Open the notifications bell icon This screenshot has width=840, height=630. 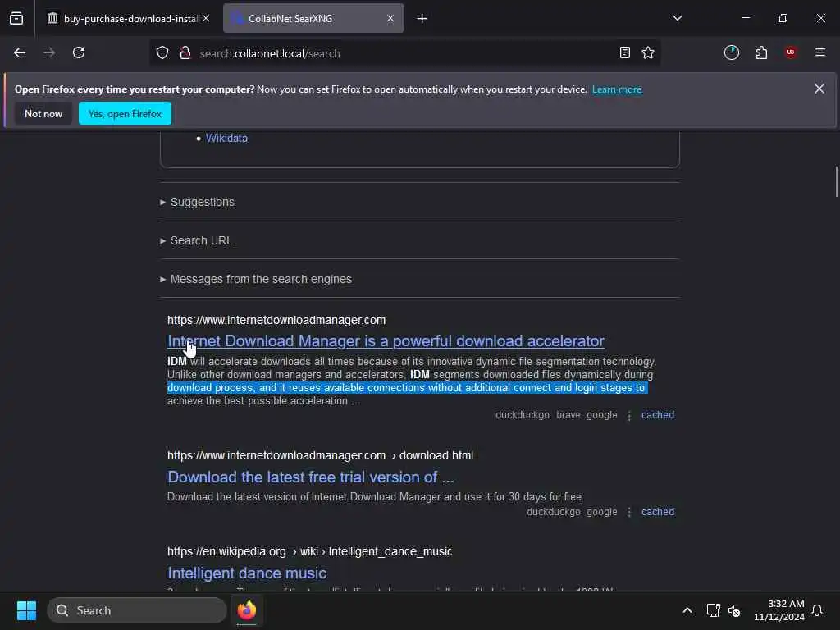[x=818, y=610]
